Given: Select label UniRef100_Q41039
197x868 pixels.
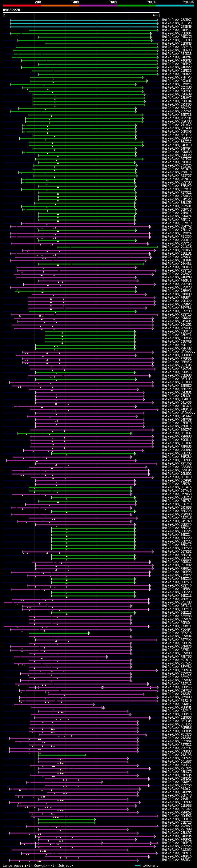Looking at the screenshot, I should [177, 125].
